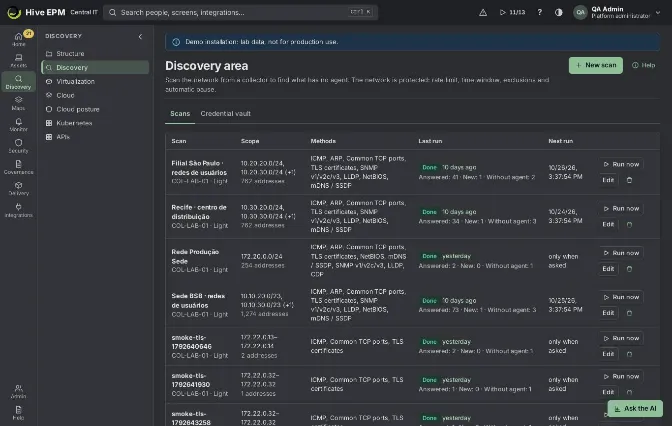Open the Ask the AI assistant
672x426 pixels.
(x=635, y=408)
